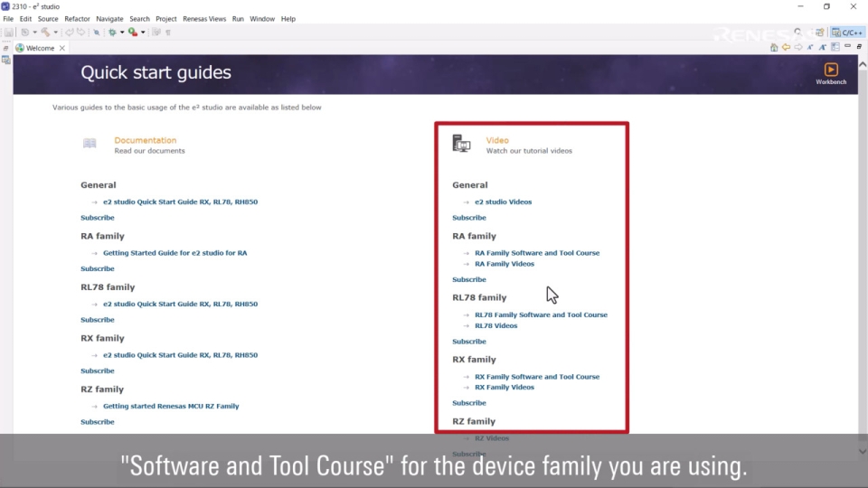Open the Renesas Views menu
The width and height of the screenshot is (868, 488).
coord(204,19)
